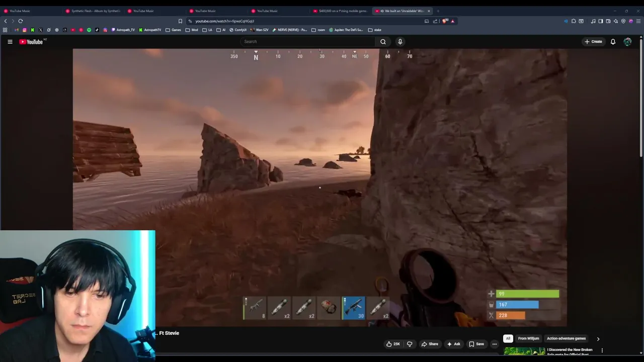
Task: Click the share page icon in address bar
Action: click(435, 21)
